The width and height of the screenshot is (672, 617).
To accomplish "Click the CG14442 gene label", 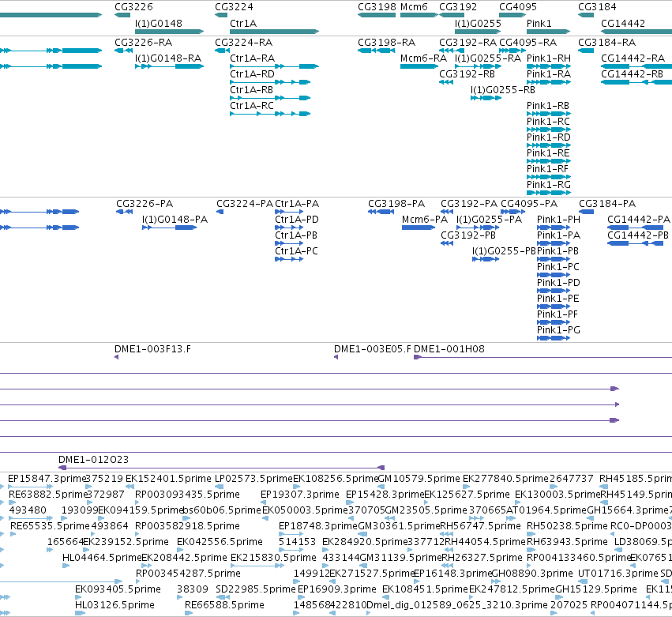I will pos(623,23).
